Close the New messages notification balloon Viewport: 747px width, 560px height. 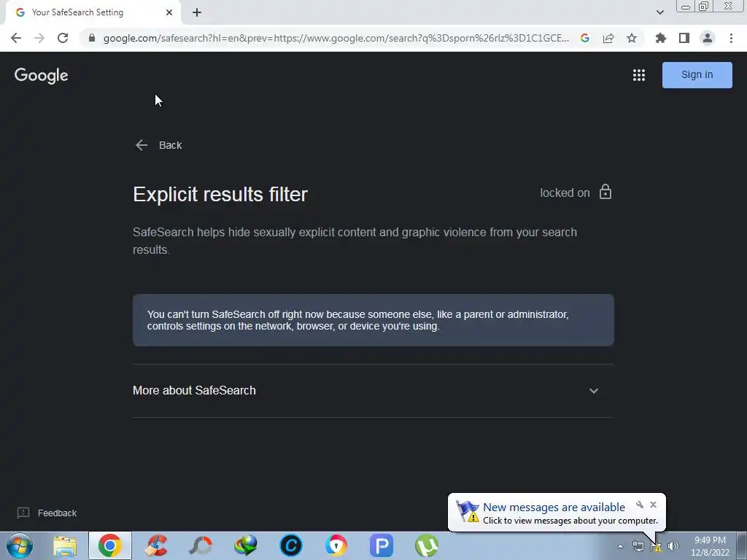pos(653,505)
